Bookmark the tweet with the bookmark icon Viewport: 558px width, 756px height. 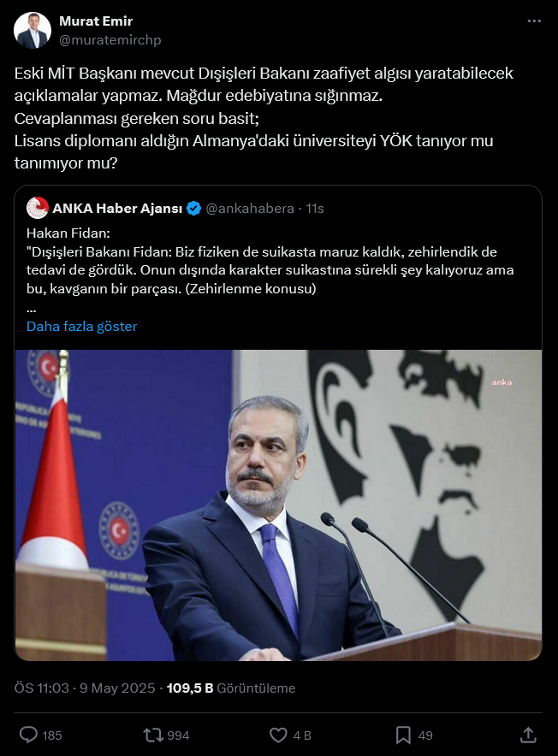(x=403, y=735)
